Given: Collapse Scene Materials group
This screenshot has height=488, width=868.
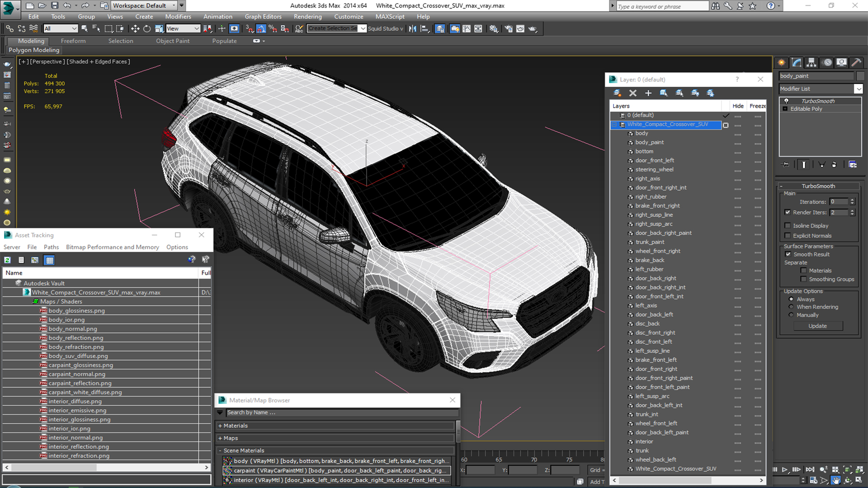Looking at the screenshot, I should click(220, 450).
